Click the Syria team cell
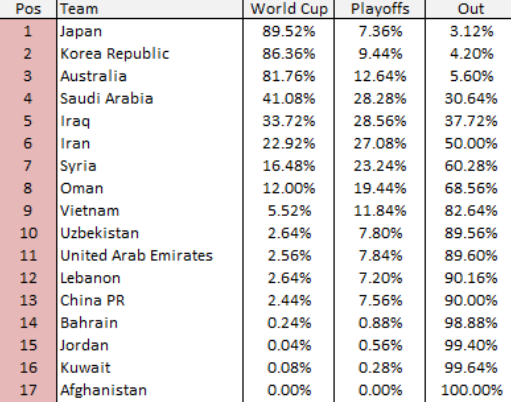The image size is (511, 402). pos(150,166)
